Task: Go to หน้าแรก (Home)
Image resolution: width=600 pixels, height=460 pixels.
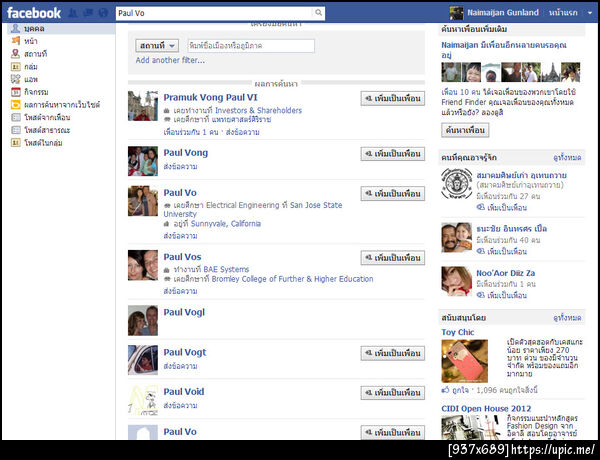Action: pos(563,13)
